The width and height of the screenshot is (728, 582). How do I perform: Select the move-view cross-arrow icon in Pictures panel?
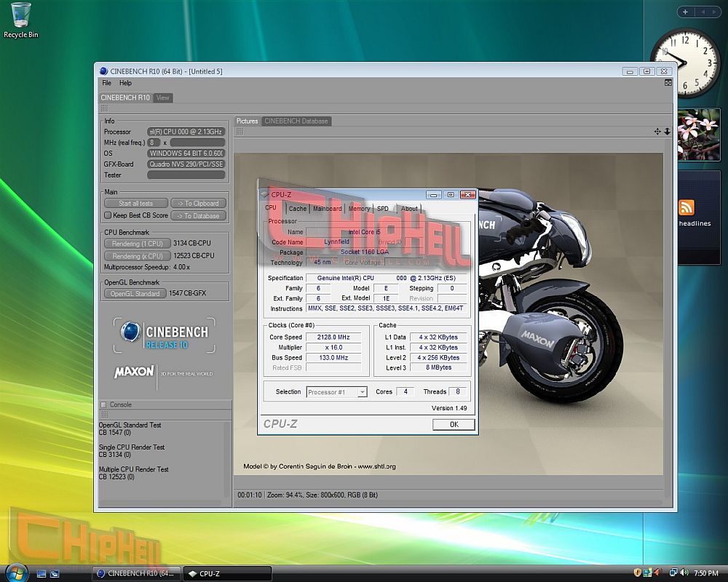tap(657, 132)
